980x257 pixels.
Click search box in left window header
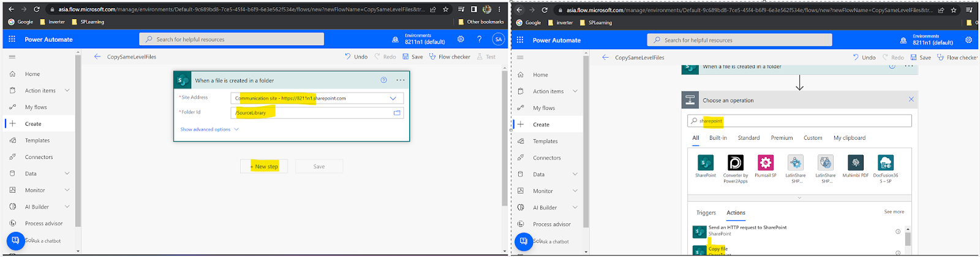click(232, 39)
